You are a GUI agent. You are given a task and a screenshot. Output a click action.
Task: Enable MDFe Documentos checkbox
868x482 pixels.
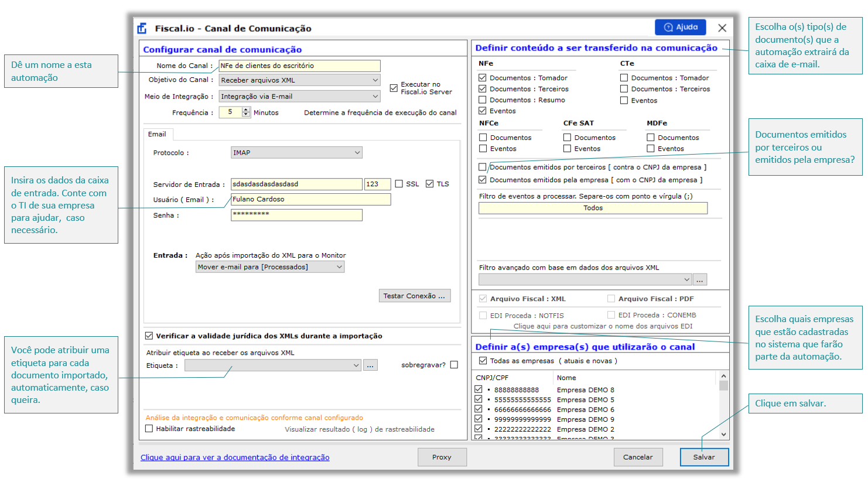point(650,137)
